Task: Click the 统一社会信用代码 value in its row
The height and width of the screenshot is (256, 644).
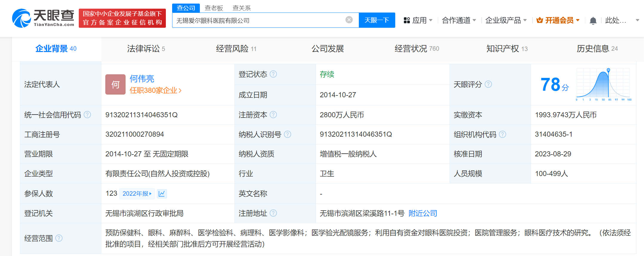Action: coord(141,115)
